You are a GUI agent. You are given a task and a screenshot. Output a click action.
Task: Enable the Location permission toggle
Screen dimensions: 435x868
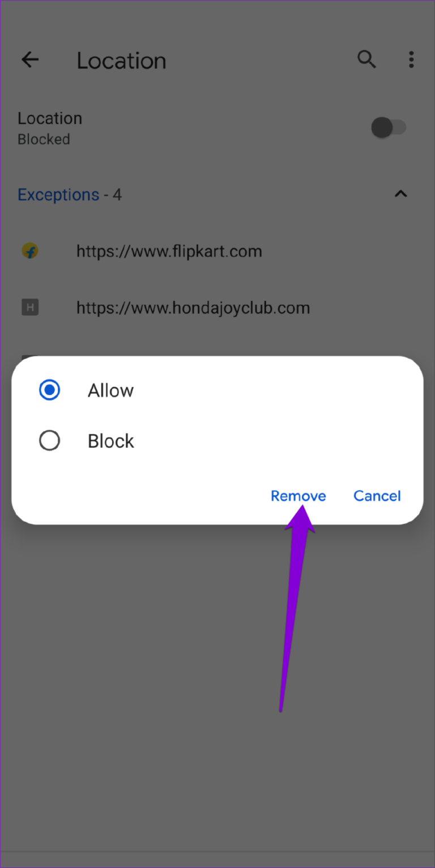tap(389, 127)
